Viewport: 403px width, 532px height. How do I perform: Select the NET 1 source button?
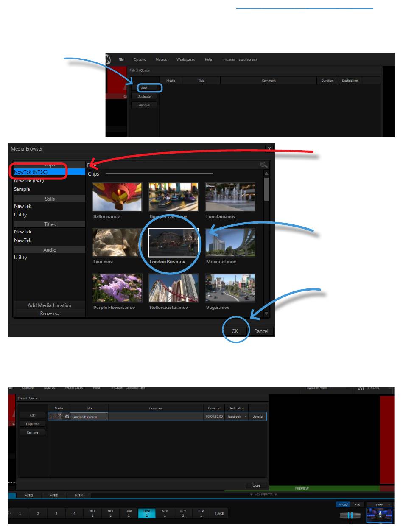pos(92,513)
